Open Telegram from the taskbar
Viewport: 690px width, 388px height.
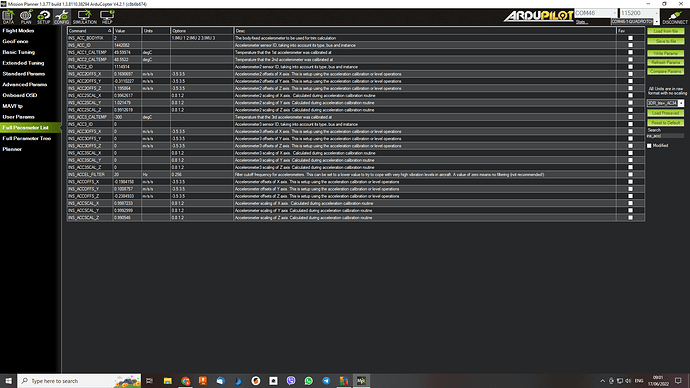pyautogui.click(x=326, y=381)
